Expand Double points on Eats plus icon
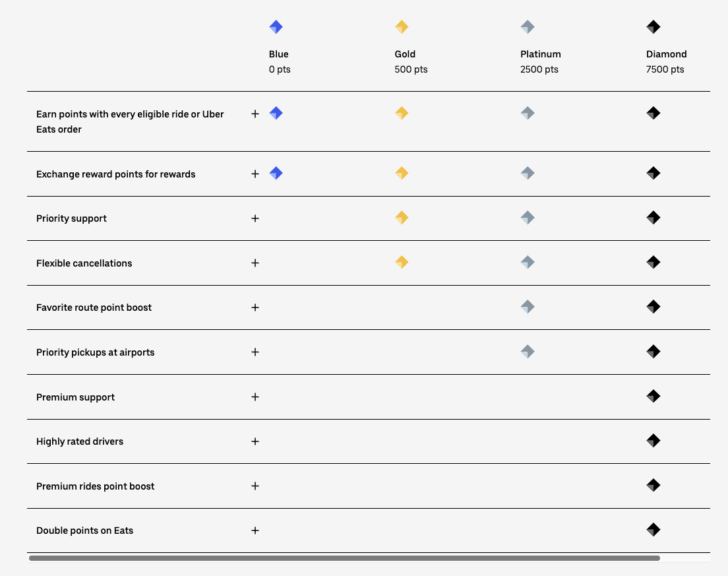This screenshot has height=576, width=728. (x=255, y=530)
